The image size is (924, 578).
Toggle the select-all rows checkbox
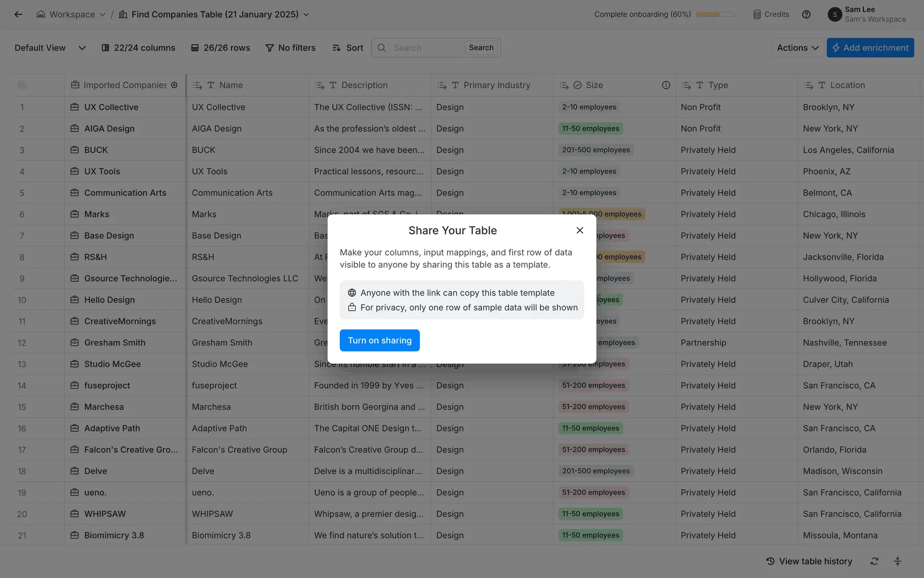22,85
